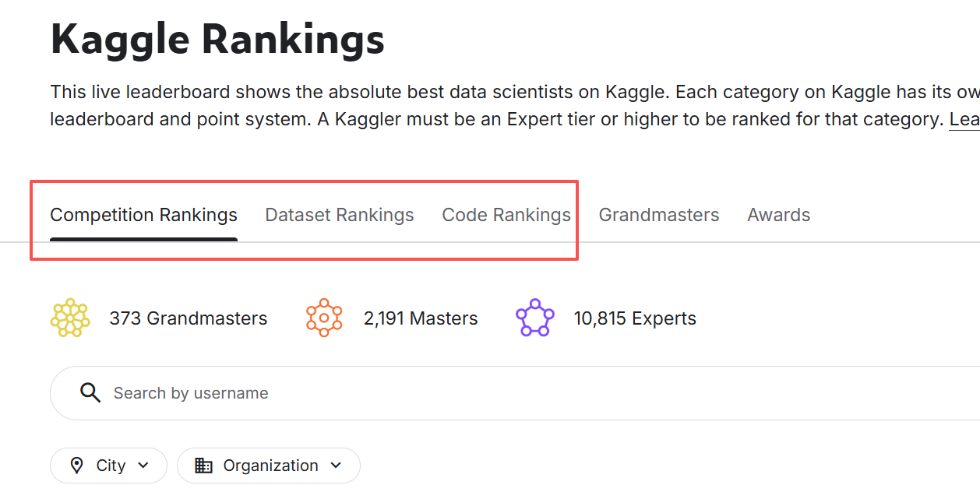Go to the Grandmasters tab

click(x=659, y=215)
